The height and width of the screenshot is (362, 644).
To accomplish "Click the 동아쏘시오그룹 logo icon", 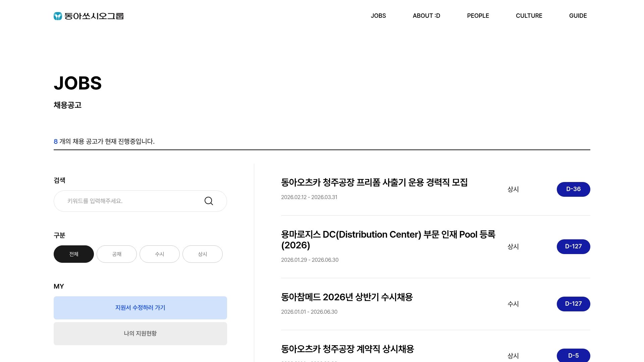I will 57,15.
